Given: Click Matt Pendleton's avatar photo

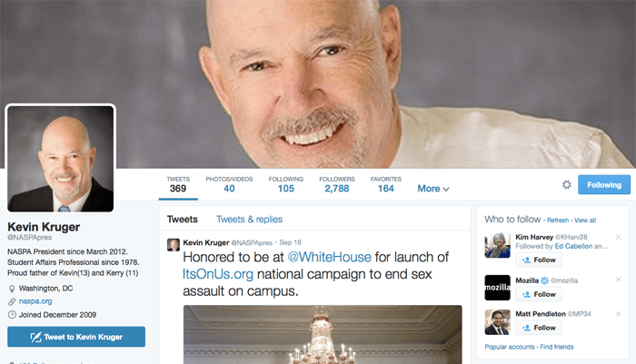Looking at the screenshot, I should coord(497,322).
